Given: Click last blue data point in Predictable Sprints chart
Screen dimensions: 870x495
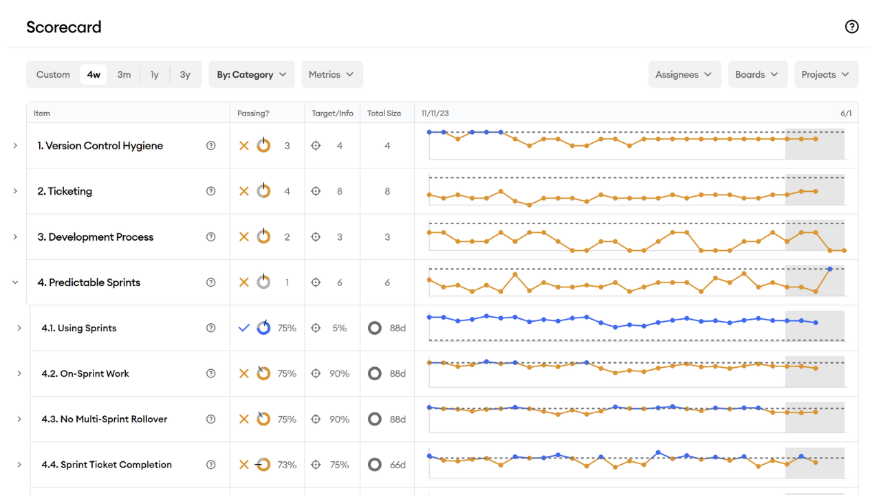Looking at the screenshot, I should pos(830,269).
